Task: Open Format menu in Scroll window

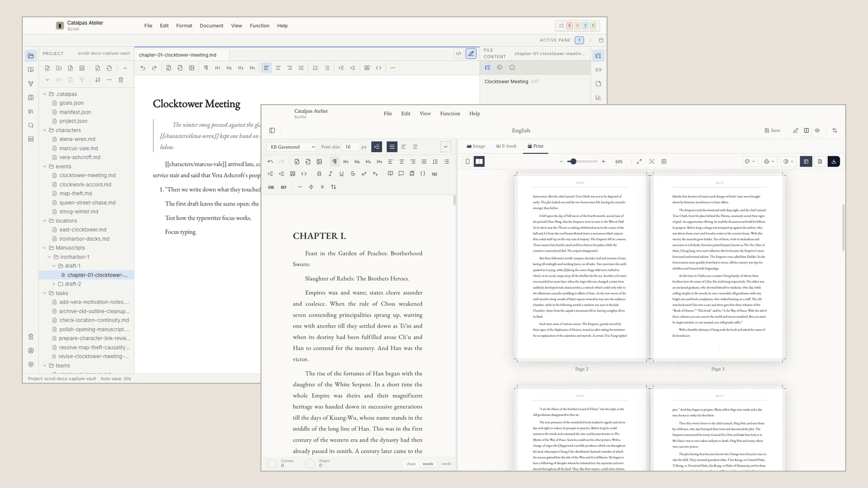Action: pyautogui.click(x=184, y=26)
